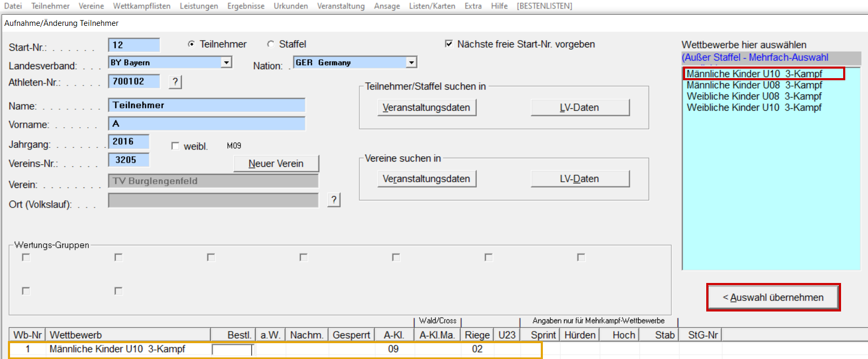Screen dimensions: 868x359
Task: Toggle Nächste freie Start-Nr. vorgeben checkbox
Action: point(449,44)
